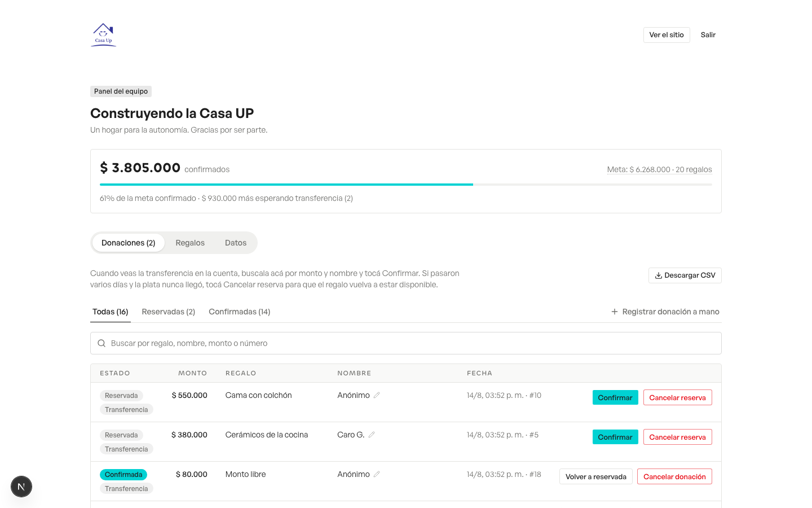Click the FECHA column header
Viewport: 812px width, 508px height.
point(480,373)
